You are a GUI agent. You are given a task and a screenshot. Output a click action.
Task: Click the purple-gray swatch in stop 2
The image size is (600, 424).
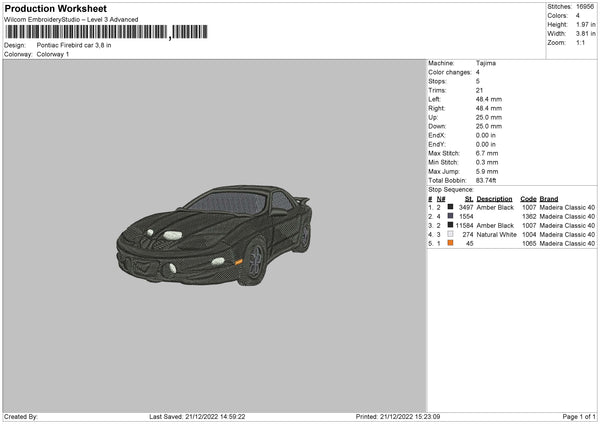pos(451,216)
